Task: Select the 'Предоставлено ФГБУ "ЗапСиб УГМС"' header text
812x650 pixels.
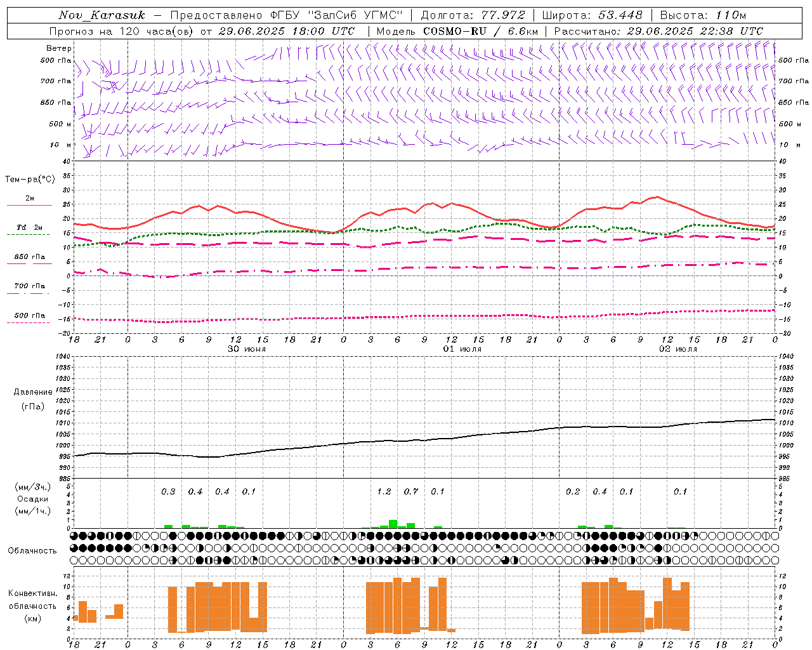Action: (287, 15)
